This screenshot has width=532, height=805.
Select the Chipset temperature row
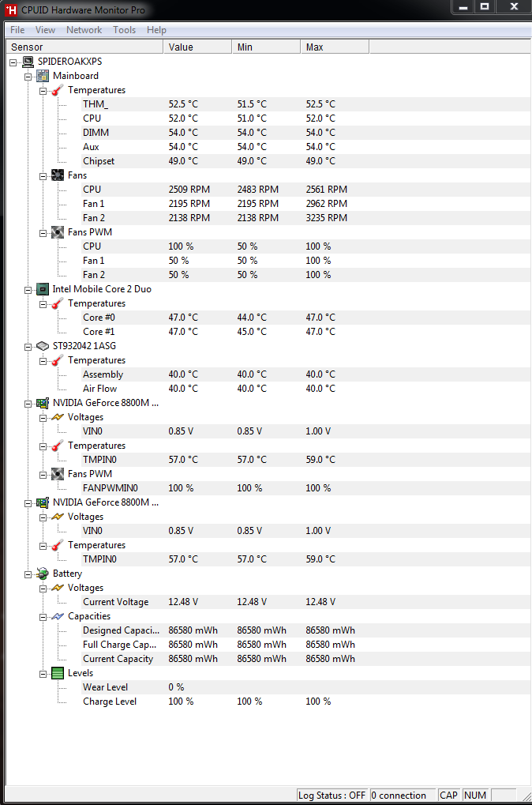click(x=99, y=161)
